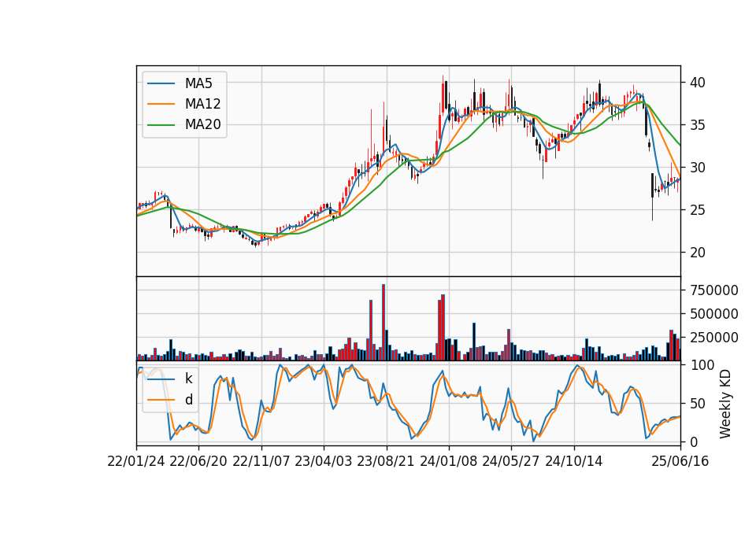756x543 pixels.
Task: Click the d legend label in KD panel
Action: click(189, 400)
